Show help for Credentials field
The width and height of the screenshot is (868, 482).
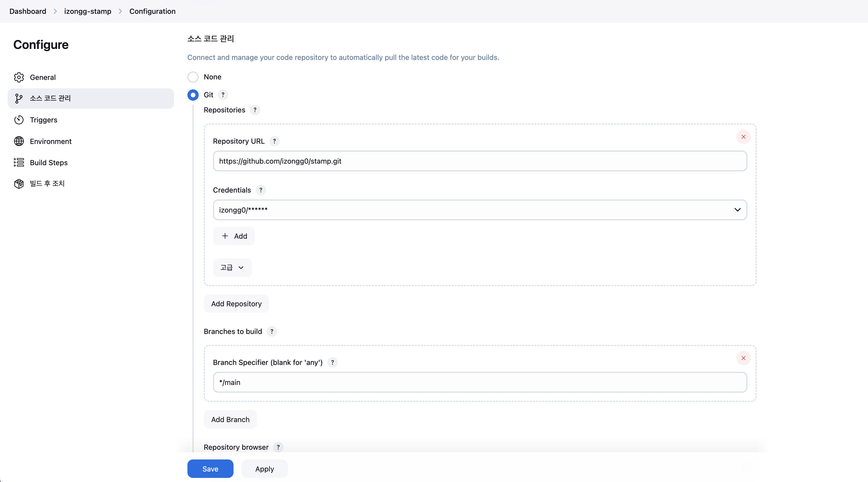point(260,190)
